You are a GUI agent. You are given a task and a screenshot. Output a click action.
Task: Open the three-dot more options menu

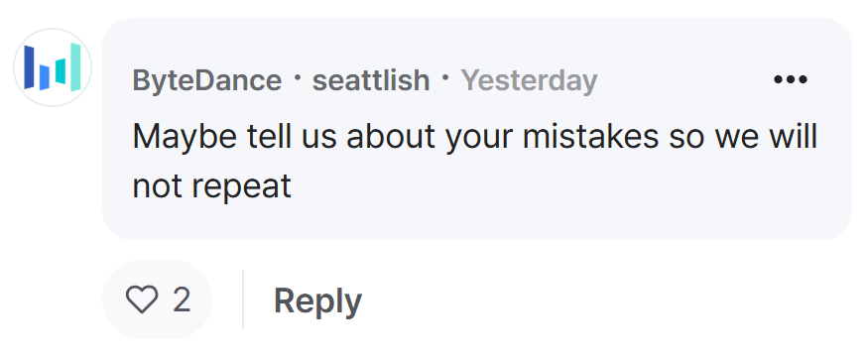(x=790, y=79)
